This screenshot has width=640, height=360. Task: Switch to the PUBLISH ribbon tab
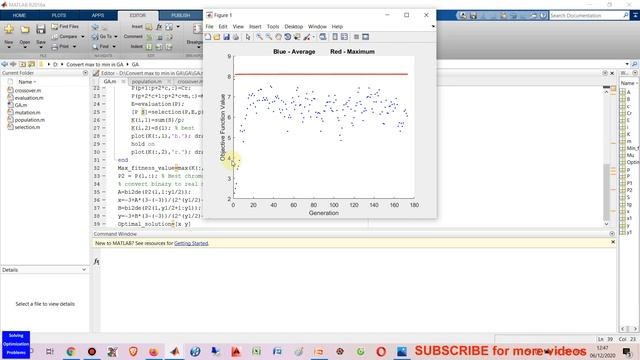tap(180, 15)
